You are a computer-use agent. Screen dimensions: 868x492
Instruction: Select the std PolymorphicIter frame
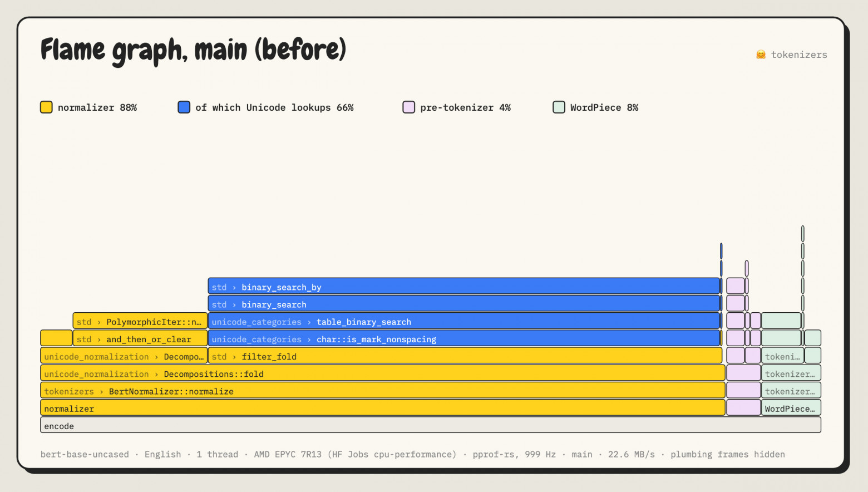[140, 321]
